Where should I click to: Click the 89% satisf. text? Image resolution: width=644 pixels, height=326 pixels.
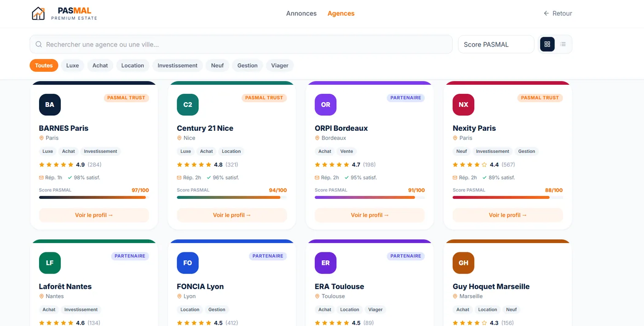click(502, 178)
